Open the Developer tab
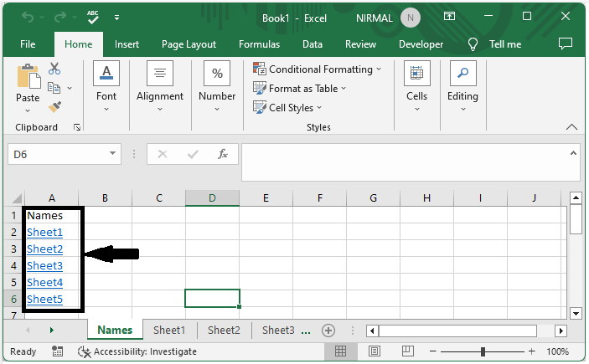The height and width of the screenshot is (364, 589). point(421,44)
